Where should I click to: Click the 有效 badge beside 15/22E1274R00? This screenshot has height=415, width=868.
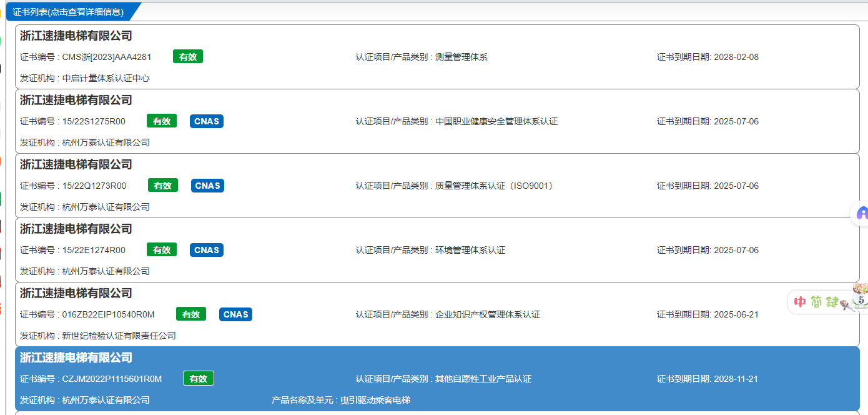point(162,250)
